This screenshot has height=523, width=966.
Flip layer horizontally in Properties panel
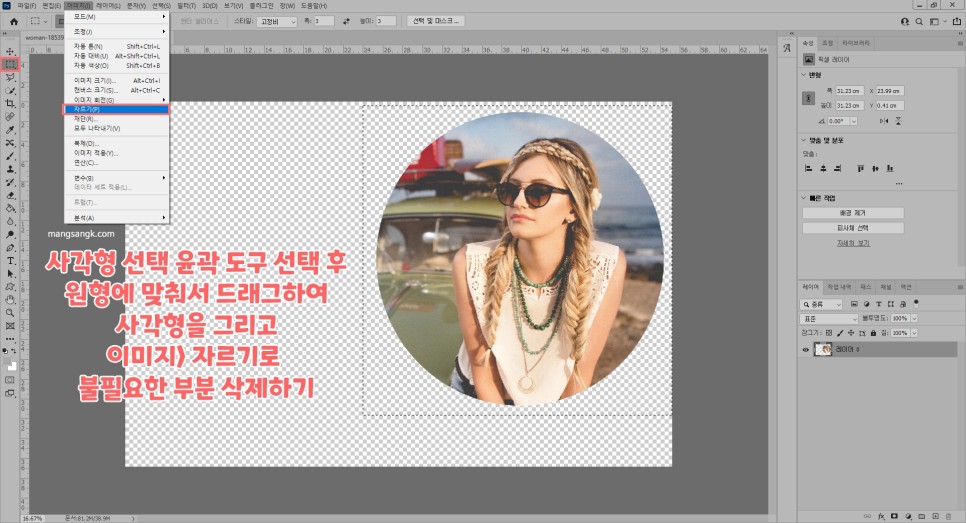click(x=885, y=121)
